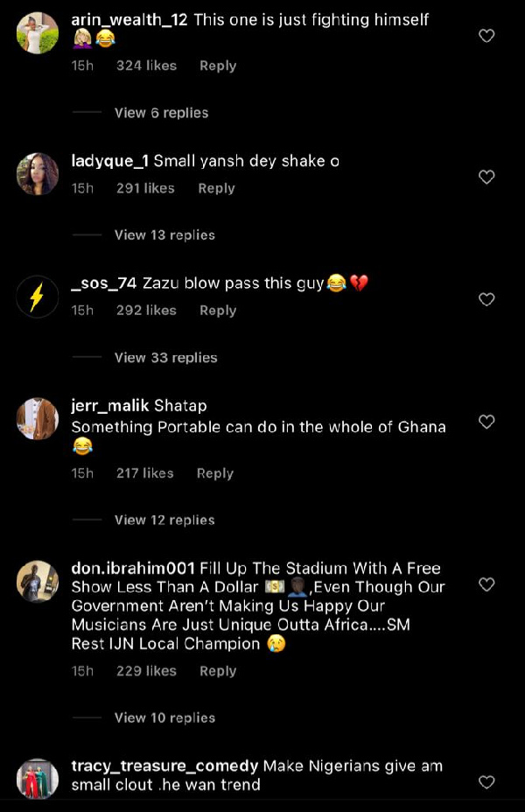This screenshot has height=812, width=525.
Task: Like arin_wealth_12's comment via heart icon
Action: click(486, 36)
